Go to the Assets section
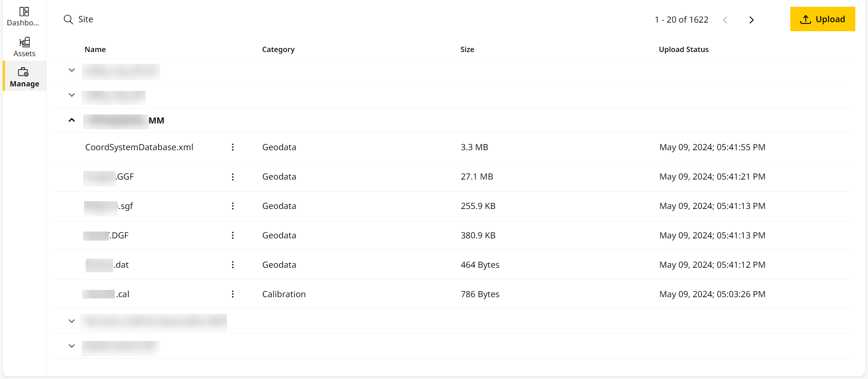The image size is (868, 379). [24, 47]
